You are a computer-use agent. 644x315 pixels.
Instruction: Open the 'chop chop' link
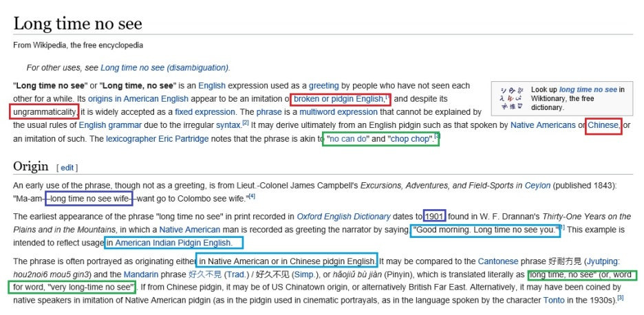point(410,139)
